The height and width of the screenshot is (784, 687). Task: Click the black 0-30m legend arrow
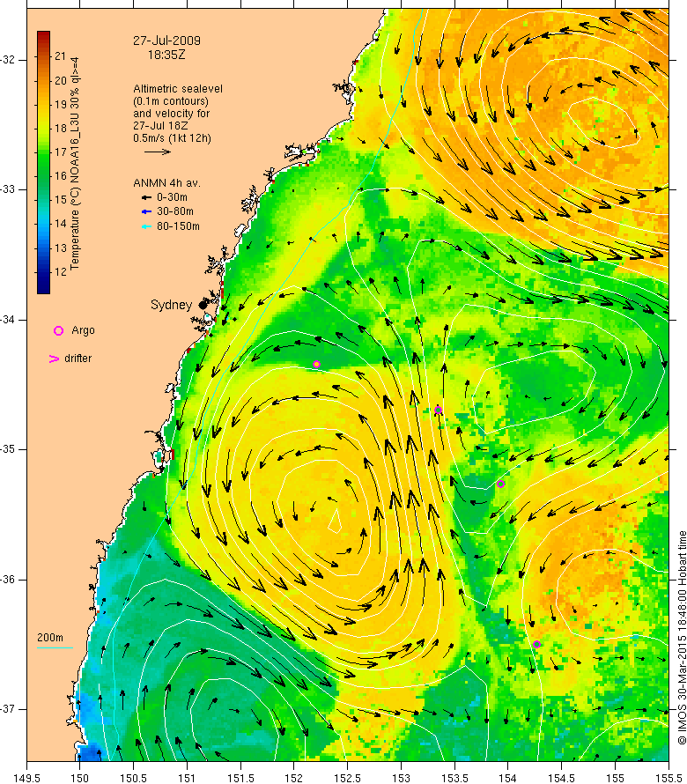click(146, 197)
